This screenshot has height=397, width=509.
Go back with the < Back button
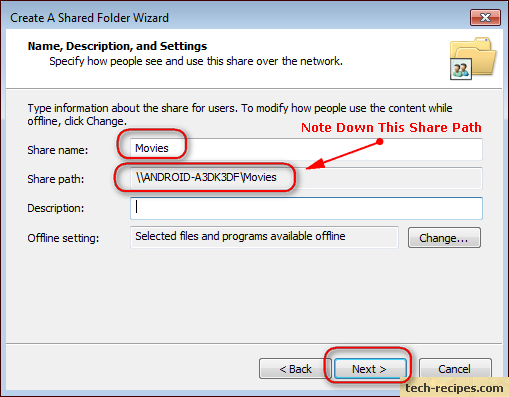pos(295,369)
